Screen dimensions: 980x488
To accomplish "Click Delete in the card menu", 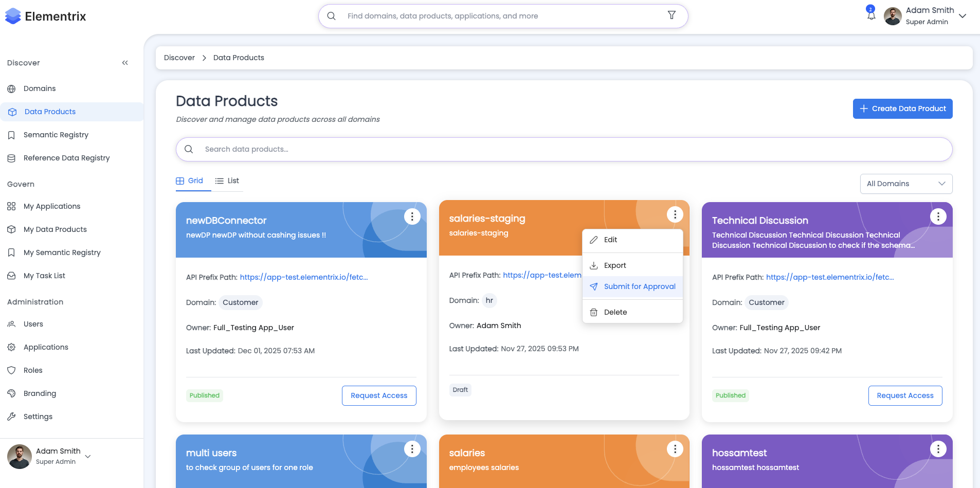I will click(615, 312).
